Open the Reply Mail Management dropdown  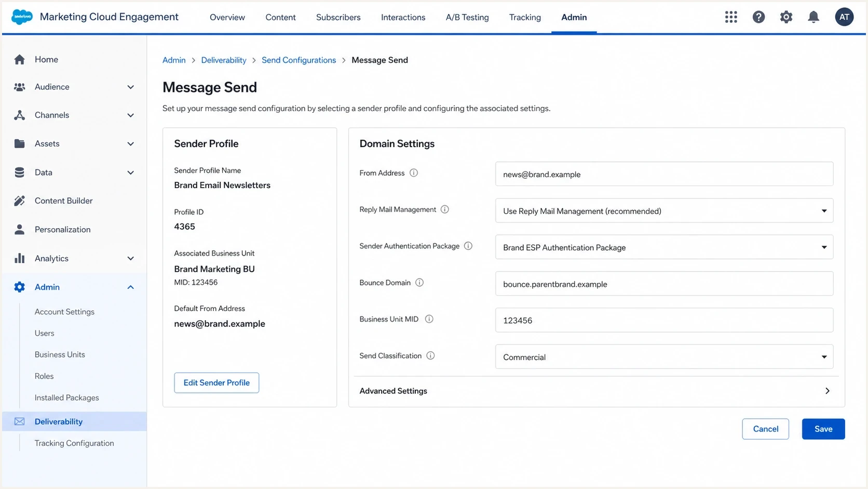[x=664, y=210]
